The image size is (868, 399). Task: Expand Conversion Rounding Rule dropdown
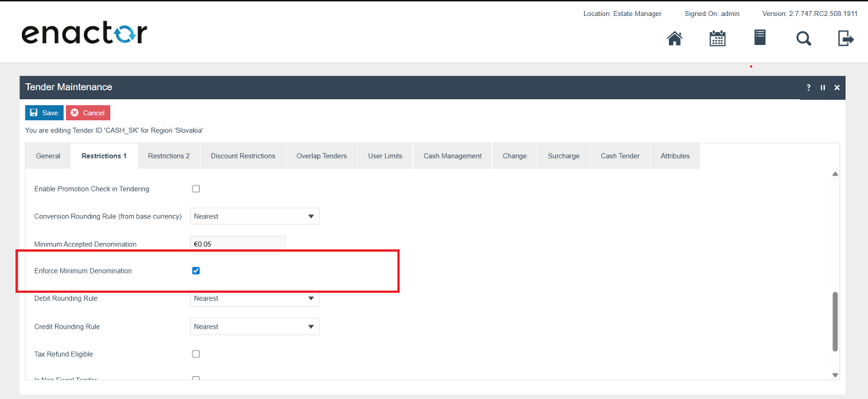(254, 217)
